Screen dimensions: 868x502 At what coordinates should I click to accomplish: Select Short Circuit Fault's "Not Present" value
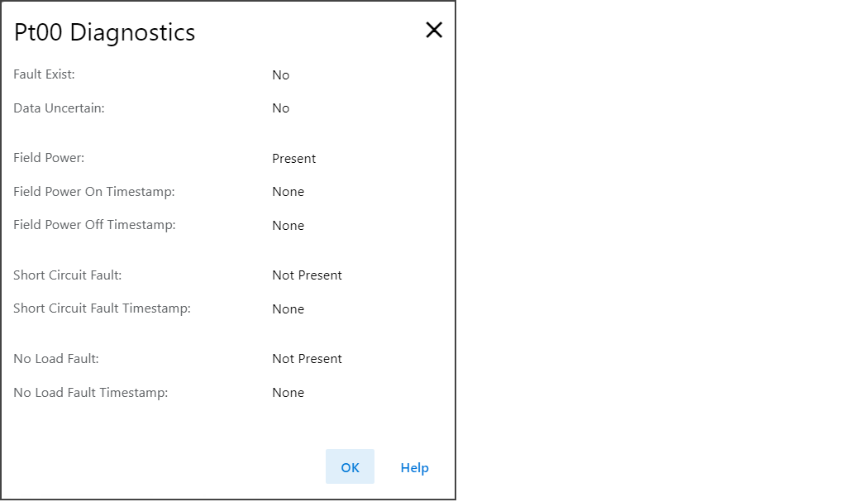click(x=307, y=275)
